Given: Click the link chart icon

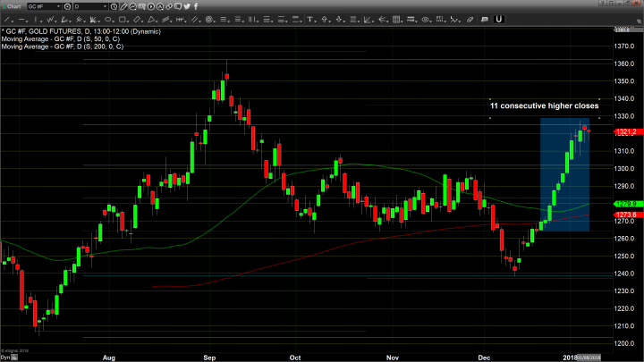Looking at the screenshot, I should coord(169,5).
